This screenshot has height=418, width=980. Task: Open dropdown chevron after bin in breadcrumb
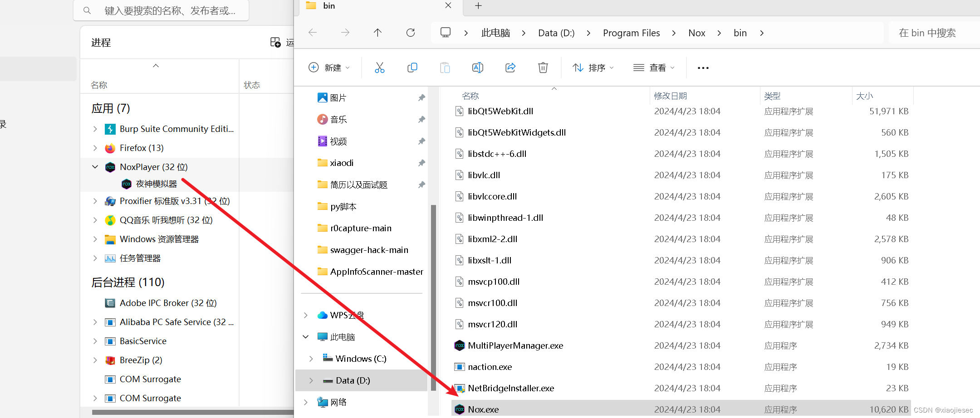[762, 33]
